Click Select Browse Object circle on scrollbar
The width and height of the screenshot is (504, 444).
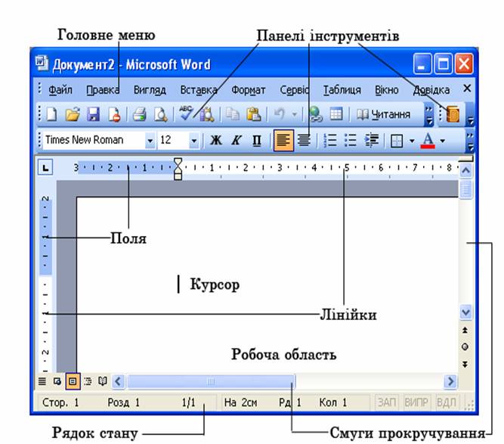coord(465,347)
